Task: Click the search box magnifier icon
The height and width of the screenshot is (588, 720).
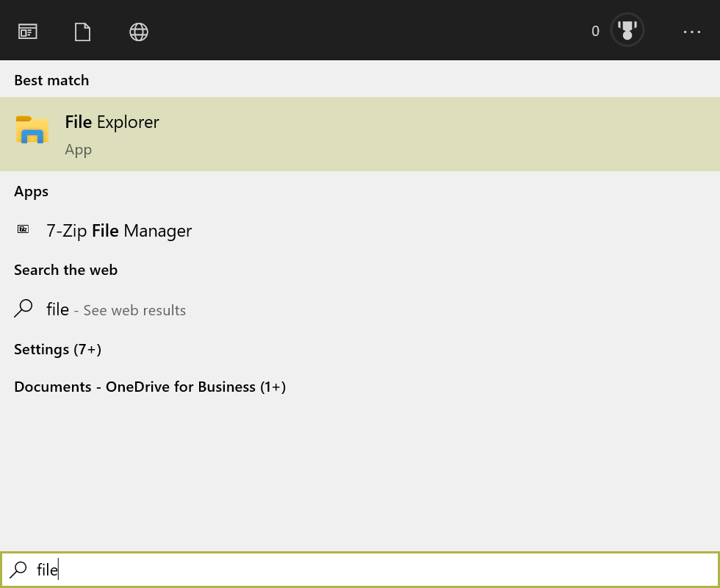Action: (18, 570)
